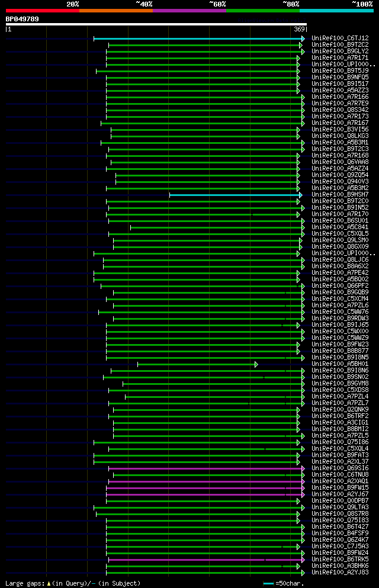The height and width of the screenshot is (588, 379).
Task: Select label UniRef100_B4FSF9
Action: click(x=340, y=534)
